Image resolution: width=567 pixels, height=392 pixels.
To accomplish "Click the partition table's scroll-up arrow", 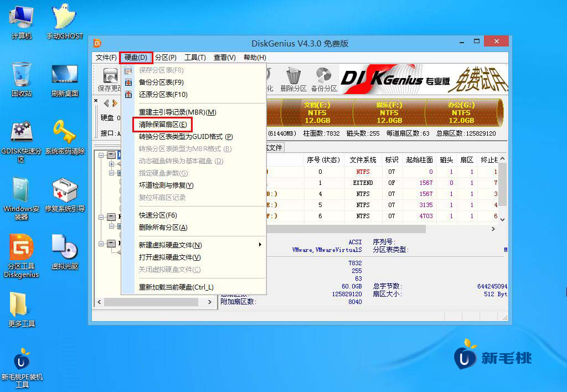I will 503,159.
